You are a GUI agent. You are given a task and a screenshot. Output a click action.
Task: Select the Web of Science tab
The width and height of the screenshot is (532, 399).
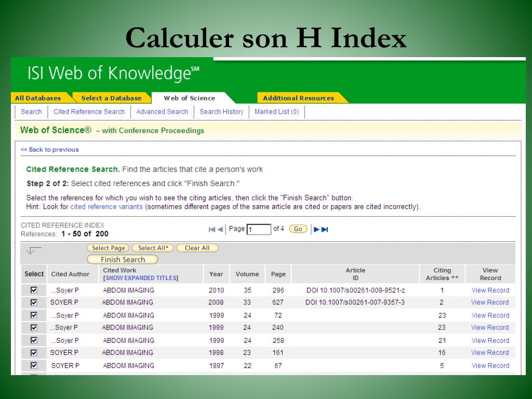(x=190, y=98)
